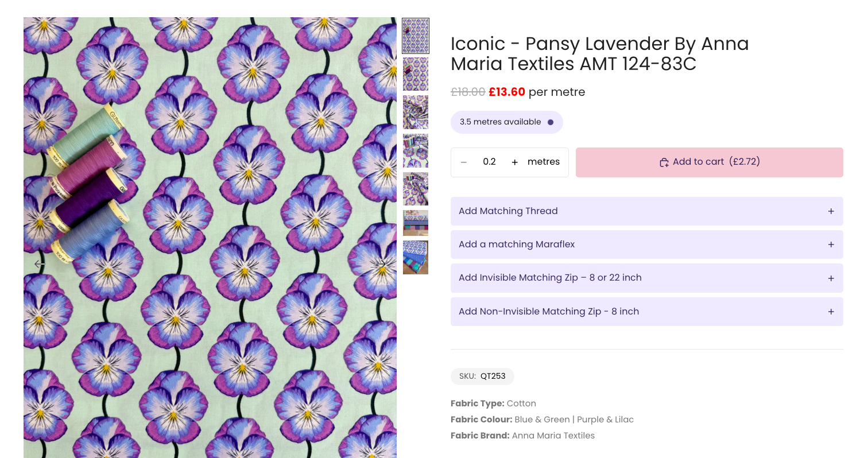The height and width of the screenshot is (458, 868).
Task: Click the quantity input field showing 0.2
Action: pyautogui.click(x=489, y=162)
